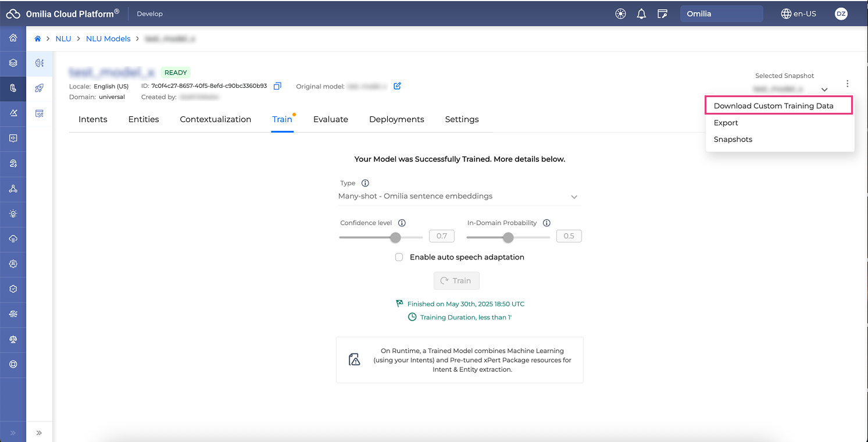Switch to the Contextualization tab

pyautogui.click(x=216, y=119)
